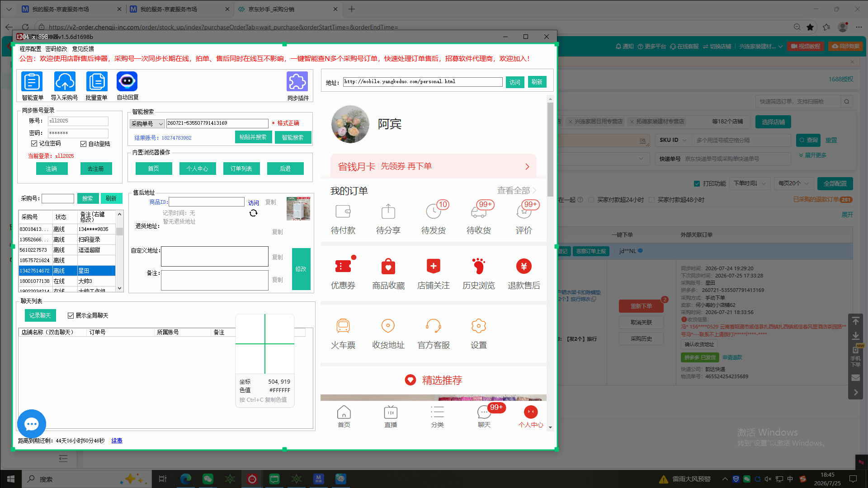Screen dimensions: 868x488
Task: Open the 火车票 train icon
Action: click(343, 326)
